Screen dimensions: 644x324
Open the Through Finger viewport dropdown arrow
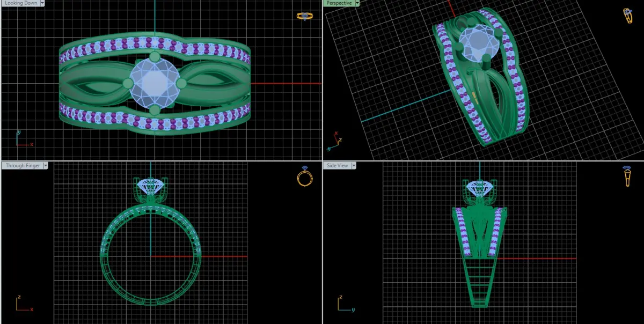tap(46, 166)
